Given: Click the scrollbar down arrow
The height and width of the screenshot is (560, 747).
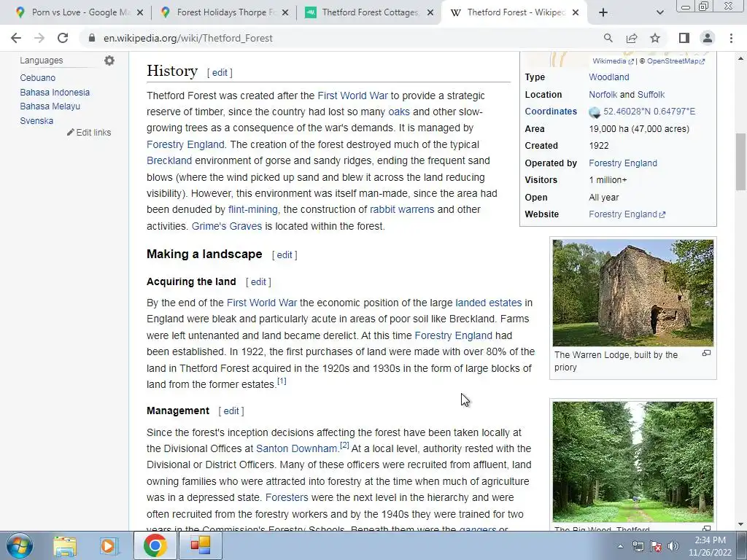Looking at the screenshot, I should [740, 525].
